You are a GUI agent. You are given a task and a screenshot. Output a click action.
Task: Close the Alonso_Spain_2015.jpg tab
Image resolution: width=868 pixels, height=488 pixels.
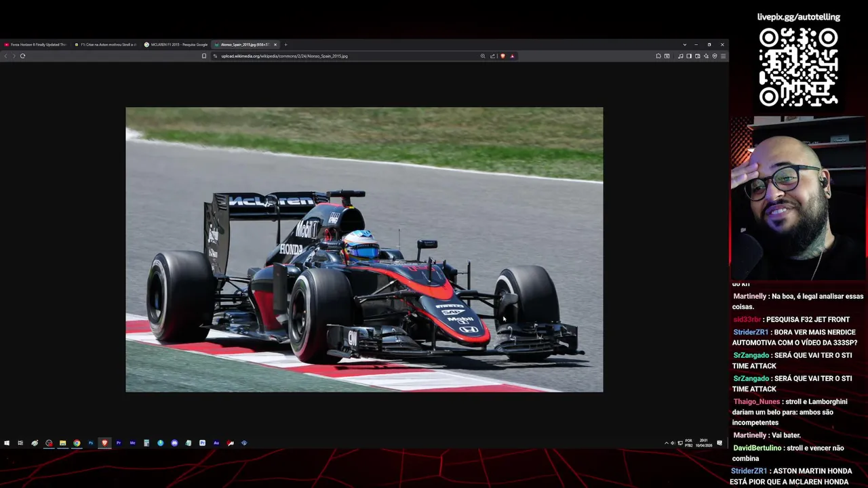pyautogui.click(x=275, y=45)
